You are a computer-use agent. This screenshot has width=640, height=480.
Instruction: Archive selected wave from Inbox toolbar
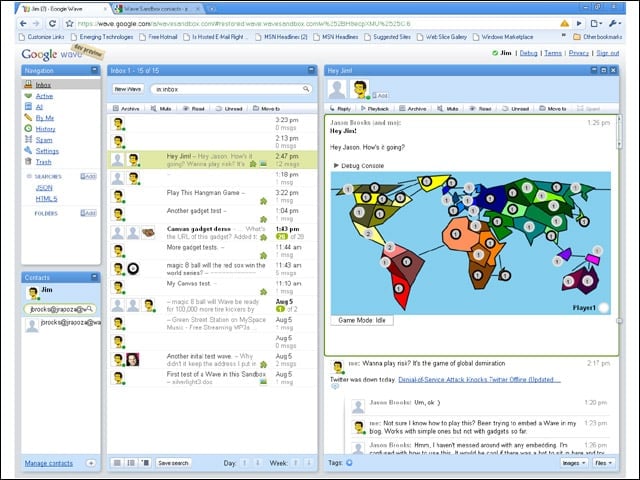(x=126, y=109)
